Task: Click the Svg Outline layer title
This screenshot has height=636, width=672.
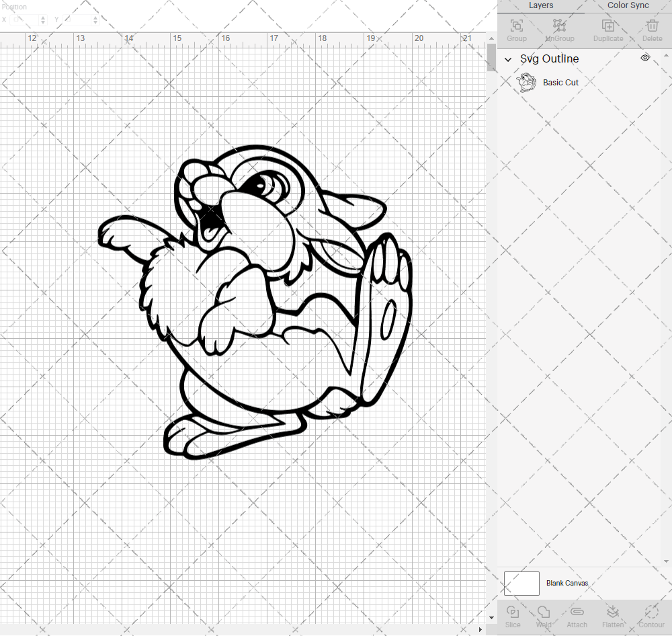Action: pos(550,58)
